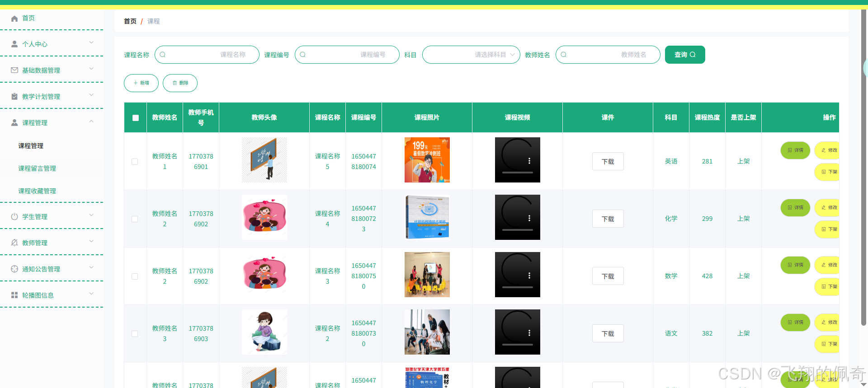The height and width of the screenshot is (388, 868).
Task: Select the checkbox for 课程名称3 row
Action: [x=135, y=276]
